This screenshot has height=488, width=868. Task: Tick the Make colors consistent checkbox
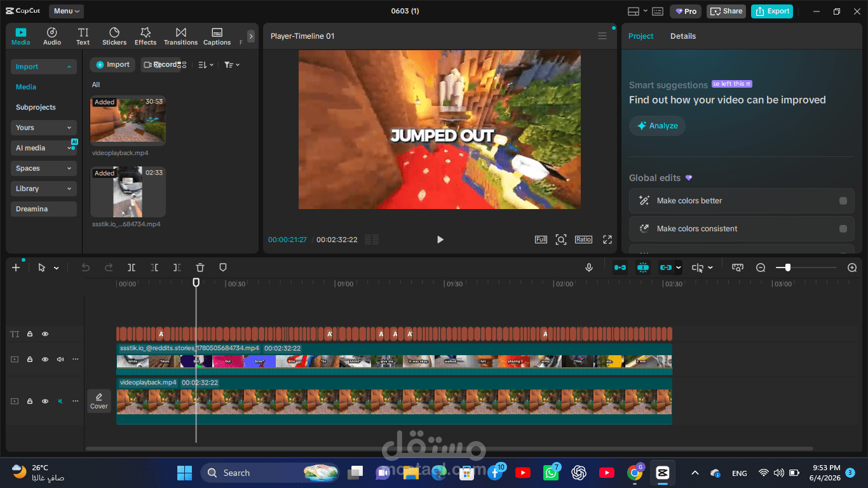tap(843, 229)
